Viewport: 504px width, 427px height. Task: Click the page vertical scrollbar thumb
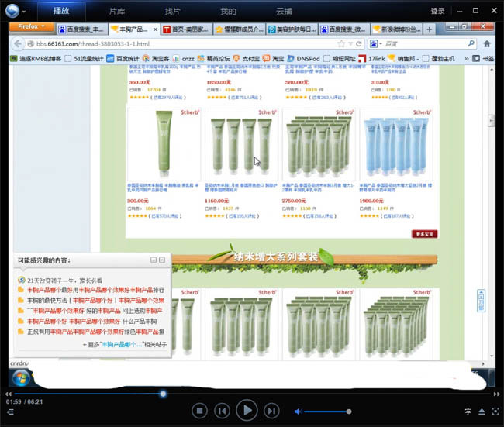[x=491, y=121]
